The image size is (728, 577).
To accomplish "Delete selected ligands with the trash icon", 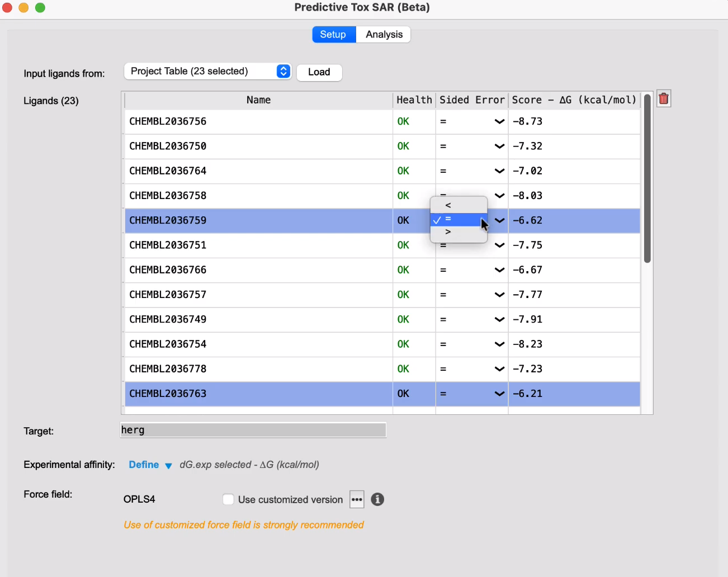I will [x=664, y=99].
